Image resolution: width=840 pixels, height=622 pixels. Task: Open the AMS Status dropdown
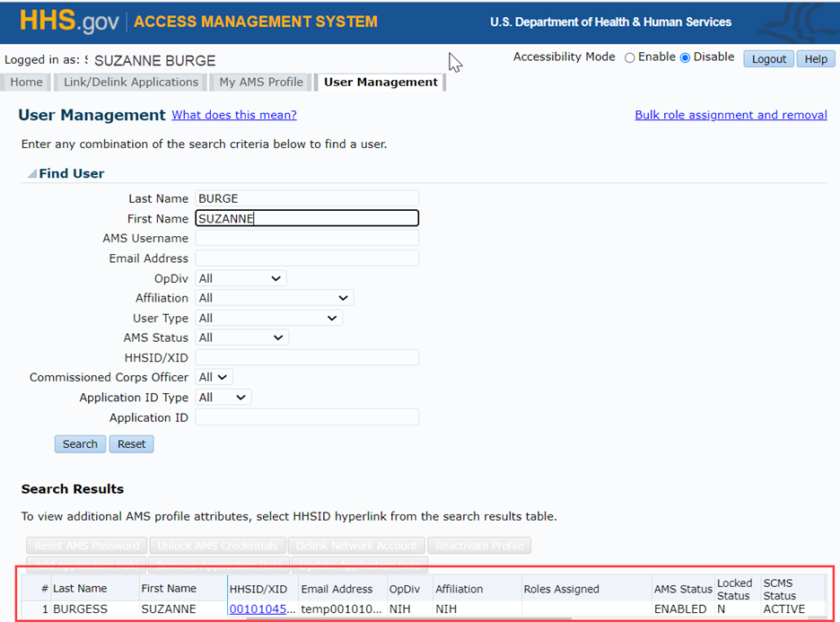click(241, 337)
